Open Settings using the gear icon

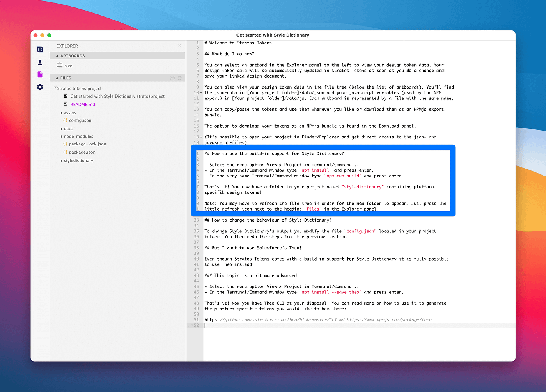point(40,87)
